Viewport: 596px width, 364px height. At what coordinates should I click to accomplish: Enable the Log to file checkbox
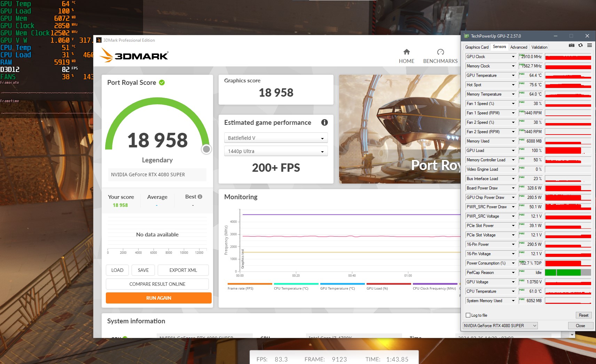[x=468, y=315]
